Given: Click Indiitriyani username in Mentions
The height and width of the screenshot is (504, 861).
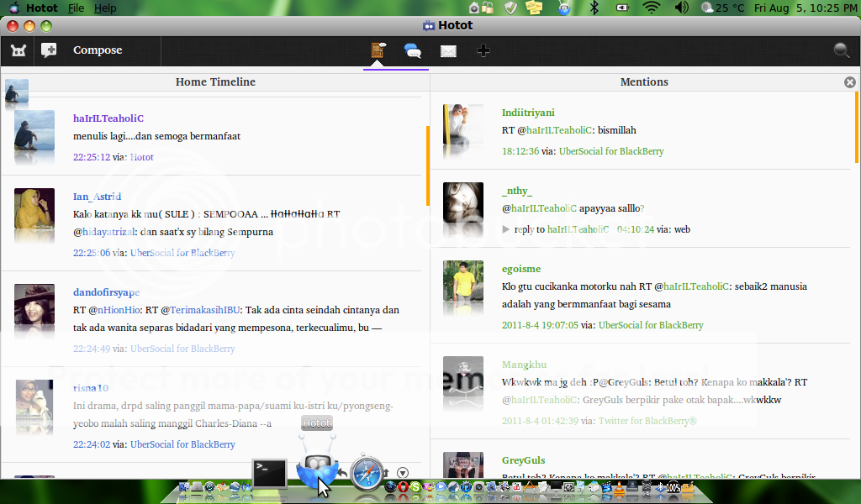Looking at the screenshot, I should click(528, 113).
